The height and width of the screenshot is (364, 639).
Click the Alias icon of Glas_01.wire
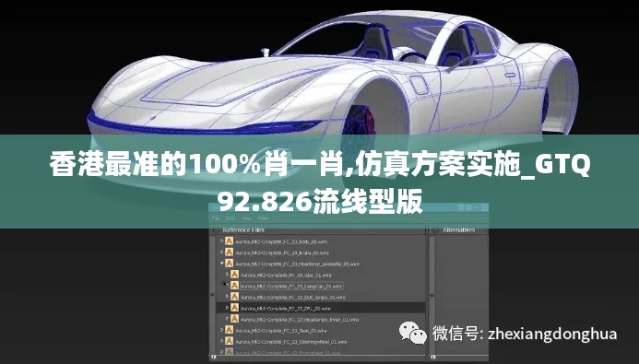click(234, 275)
